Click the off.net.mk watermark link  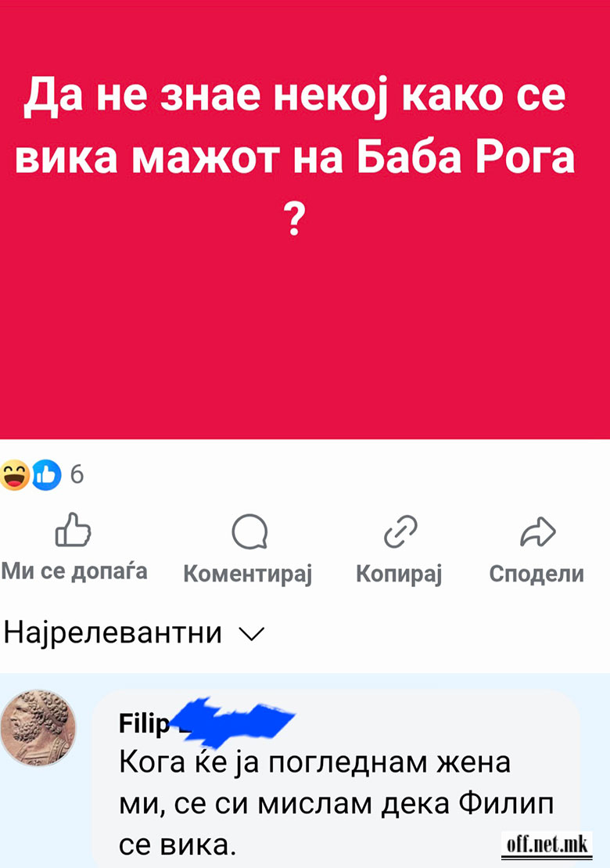547,845
